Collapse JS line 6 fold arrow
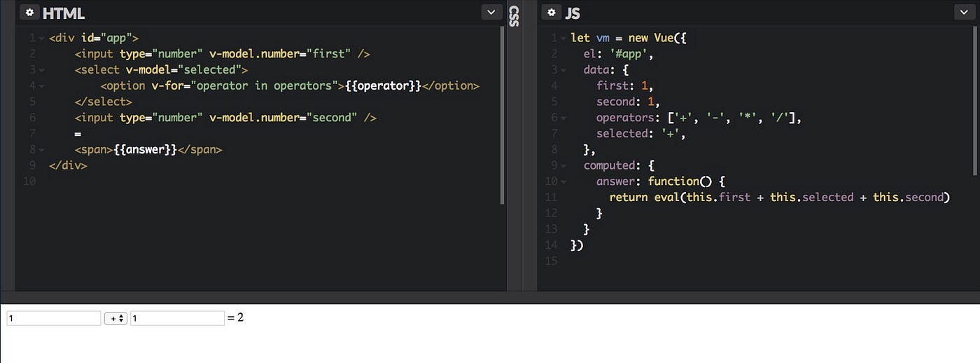 [564, 118]
